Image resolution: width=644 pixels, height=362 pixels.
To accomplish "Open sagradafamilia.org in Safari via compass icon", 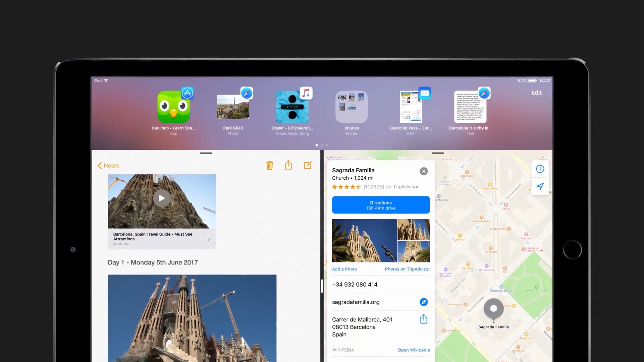I will click(424, 302).
